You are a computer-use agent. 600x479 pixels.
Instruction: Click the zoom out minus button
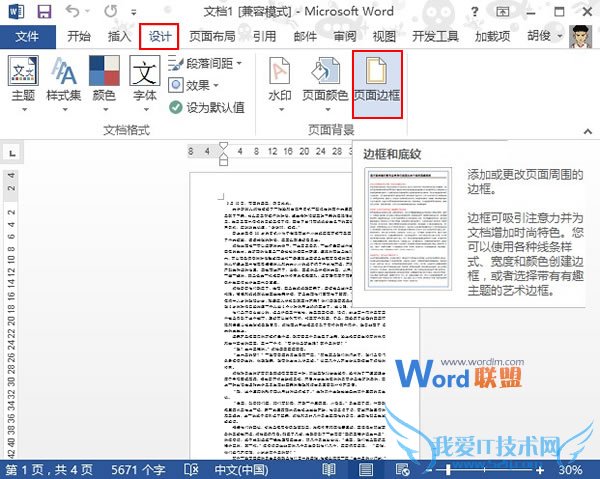(x=429, y=470)
